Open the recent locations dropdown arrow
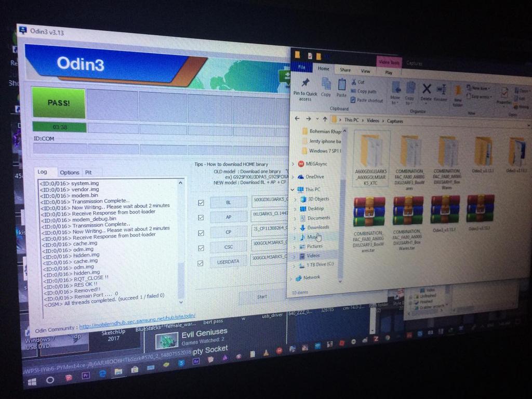 317,119
